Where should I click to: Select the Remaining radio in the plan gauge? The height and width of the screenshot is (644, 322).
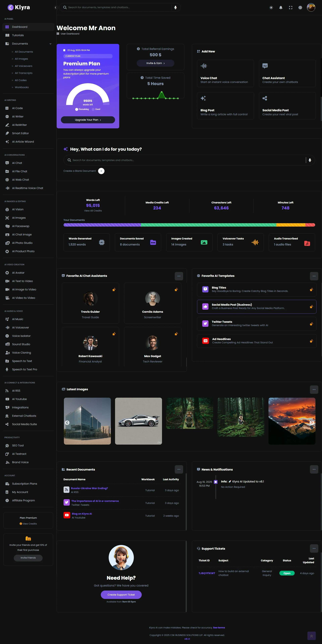pyautogui.click(x=77, y=109)
